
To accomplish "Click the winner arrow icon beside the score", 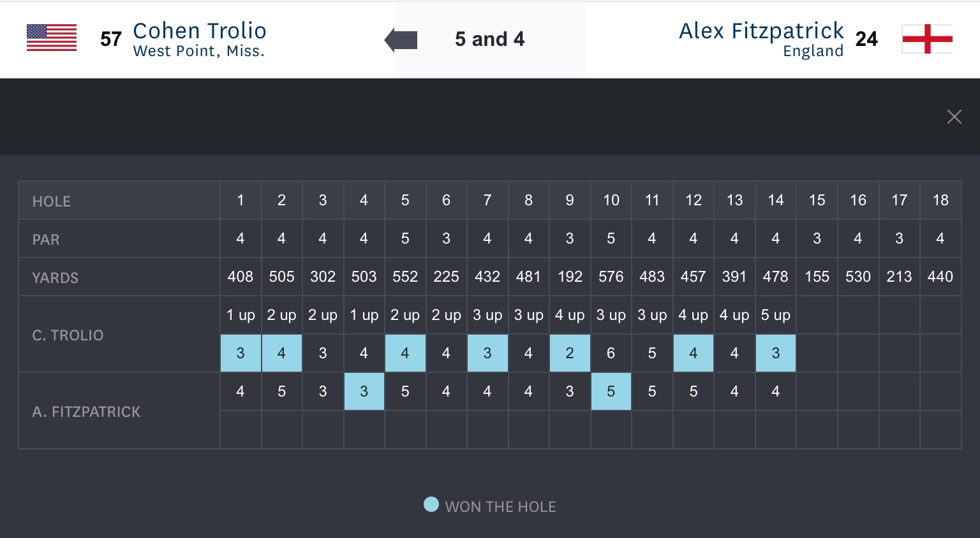I will pyautogui.click(x=401, y=40).
